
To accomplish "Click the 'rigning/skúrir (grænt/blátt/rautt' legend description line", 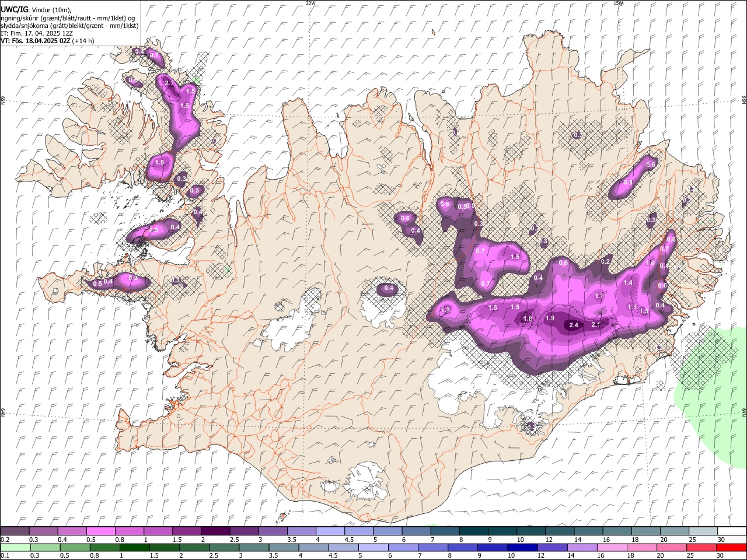I will (x=68, y=18).
